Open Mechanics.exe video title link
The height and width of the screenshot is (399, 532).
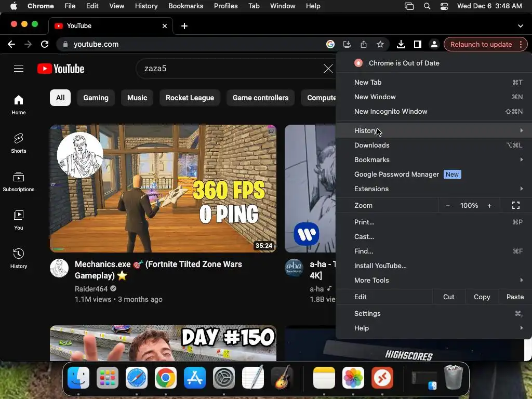pyautogui.click(x=158, y=270)
